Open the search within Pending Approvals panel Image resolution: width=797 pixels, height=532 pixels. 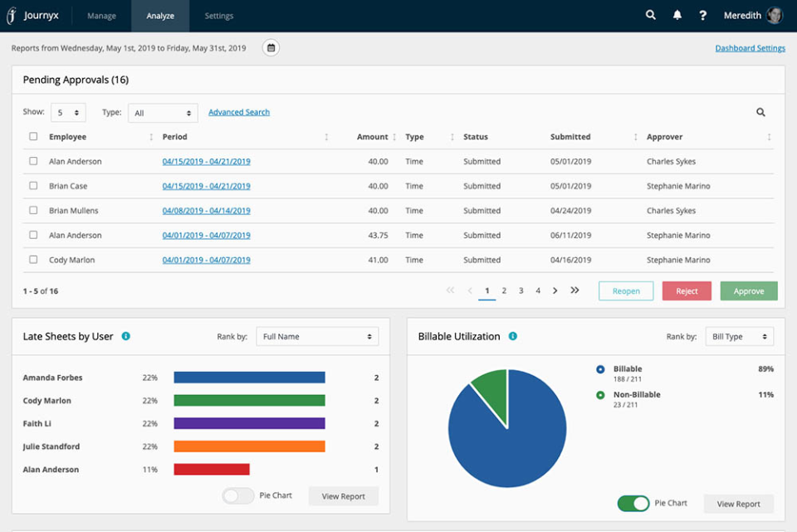tap(760, 112)
